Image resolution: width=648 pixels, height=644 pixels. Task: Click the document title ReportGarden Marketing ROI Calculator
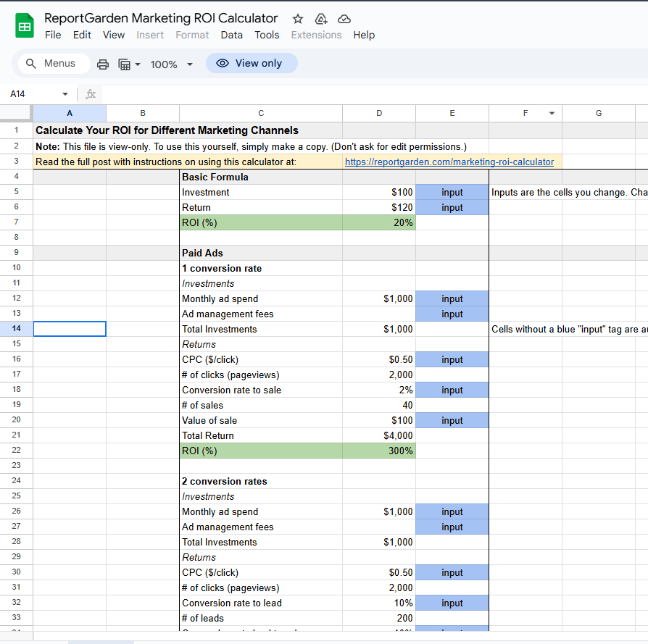pos(161,18)
